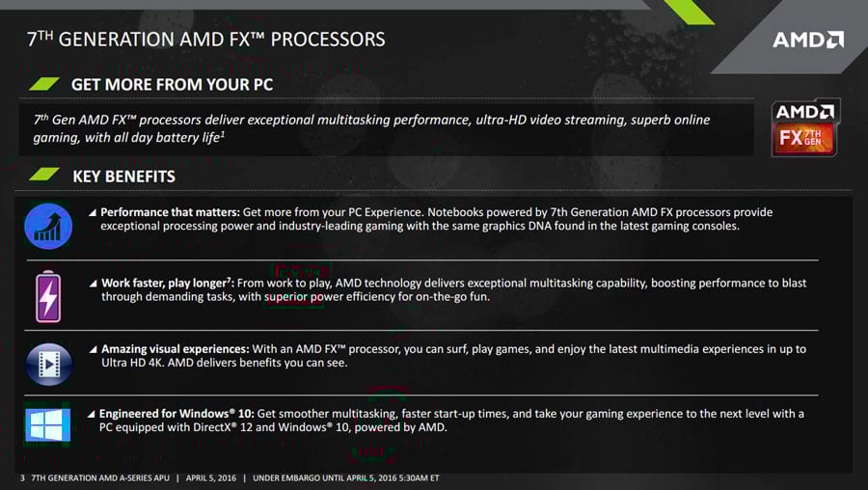Click the triangle bullet before Work faster
Screen dimensions: 868x490
coord(93,284)
